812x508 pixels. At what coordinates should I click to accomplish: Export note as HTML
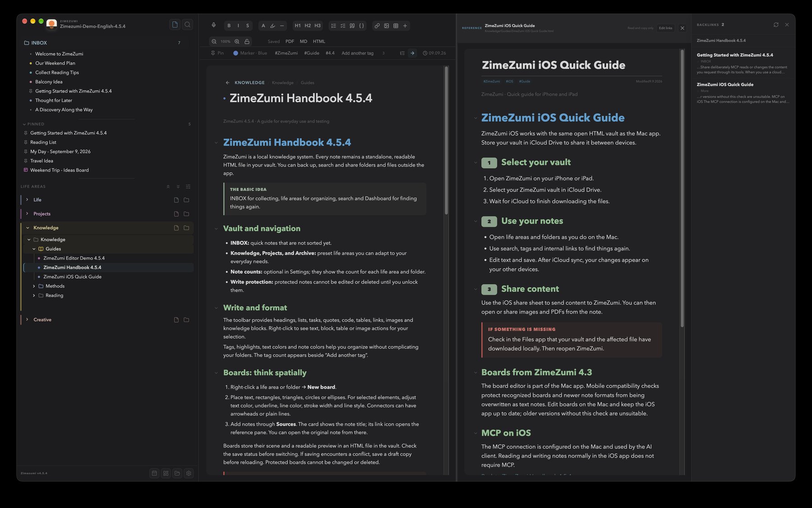point(319,41)
